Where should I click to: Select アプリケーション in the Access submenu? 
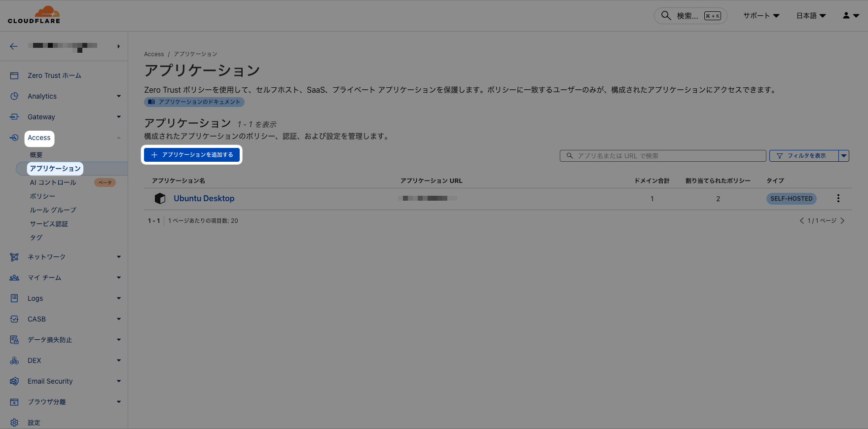point(55,169)
